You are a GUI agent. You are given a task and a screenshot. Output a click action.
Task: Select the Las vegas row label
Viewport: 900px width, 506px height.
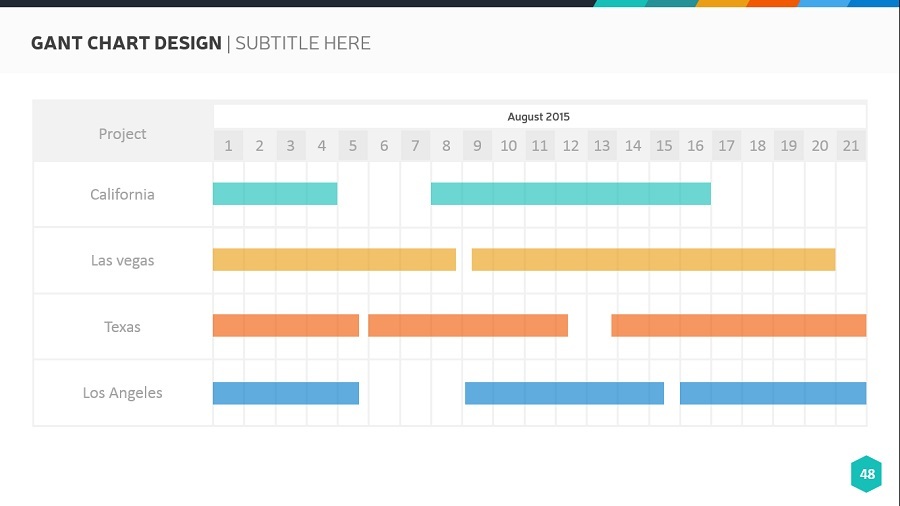pyautogui.click(x=122, y=261)
